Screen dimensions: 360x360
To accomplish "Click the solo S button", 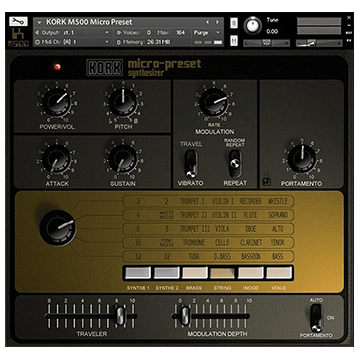I will tap(234, 23).
